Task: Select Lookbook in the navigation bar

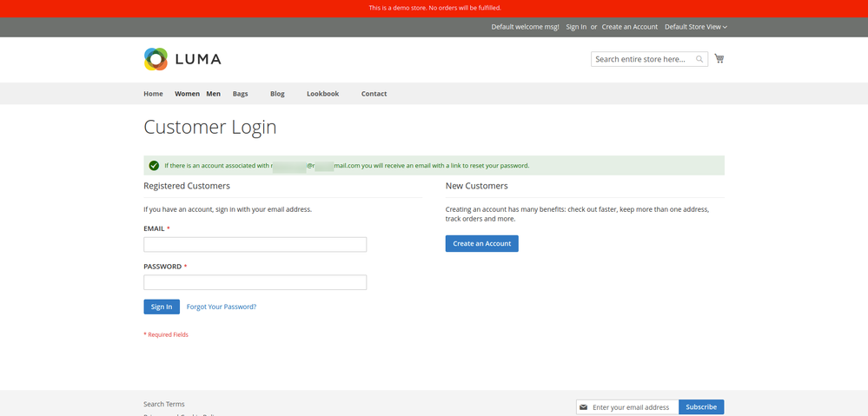Action: (x=322, y=94)
